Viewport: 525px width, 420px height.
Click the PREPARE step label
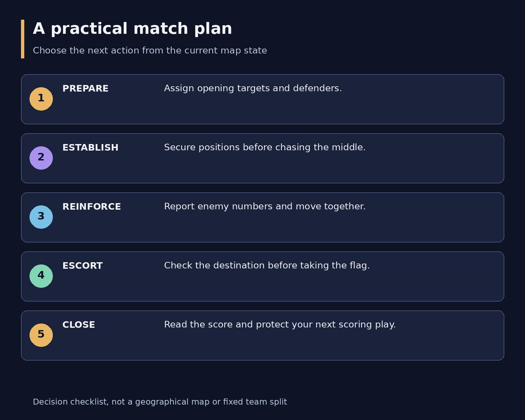85,89
